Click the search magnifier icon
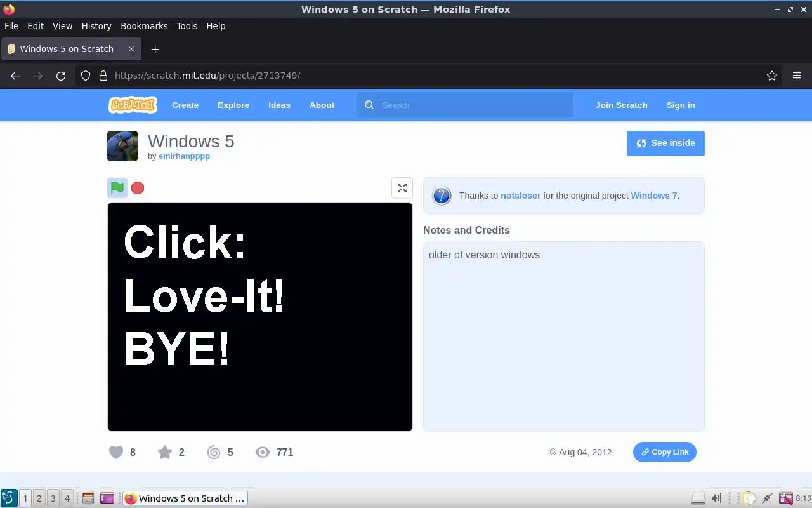Image resolution: width=812 pixels, height=508 pixels. pos(369,105)
